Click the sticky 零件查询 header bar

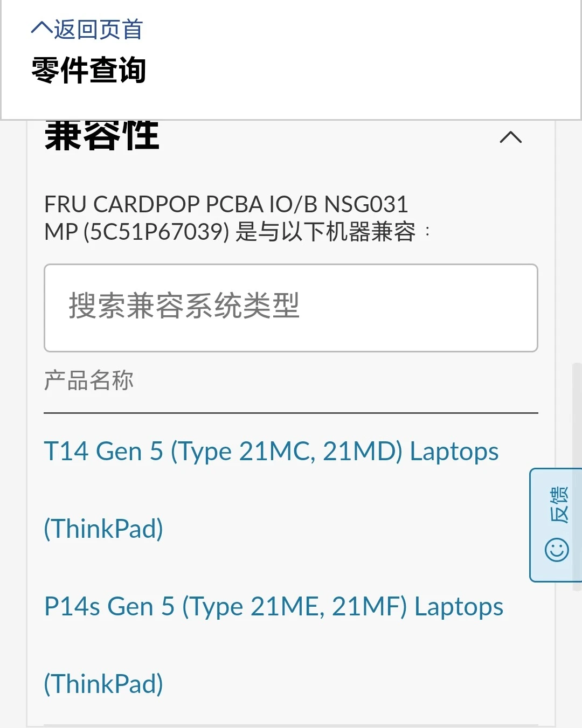coord(291,59)
